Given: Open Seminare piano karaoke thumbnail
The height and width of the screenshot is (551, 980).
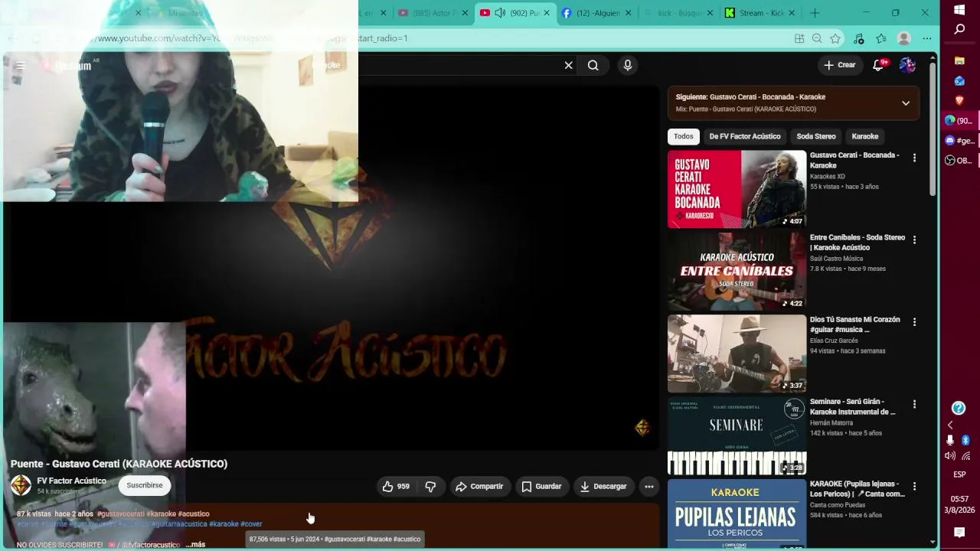Looking at the screenshot, I should click(737, 435).
